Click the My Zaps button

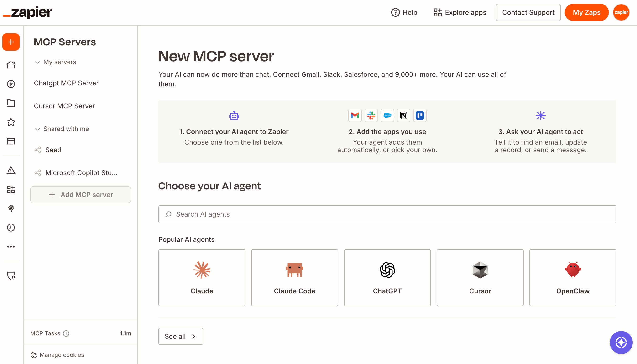(586, 12)
